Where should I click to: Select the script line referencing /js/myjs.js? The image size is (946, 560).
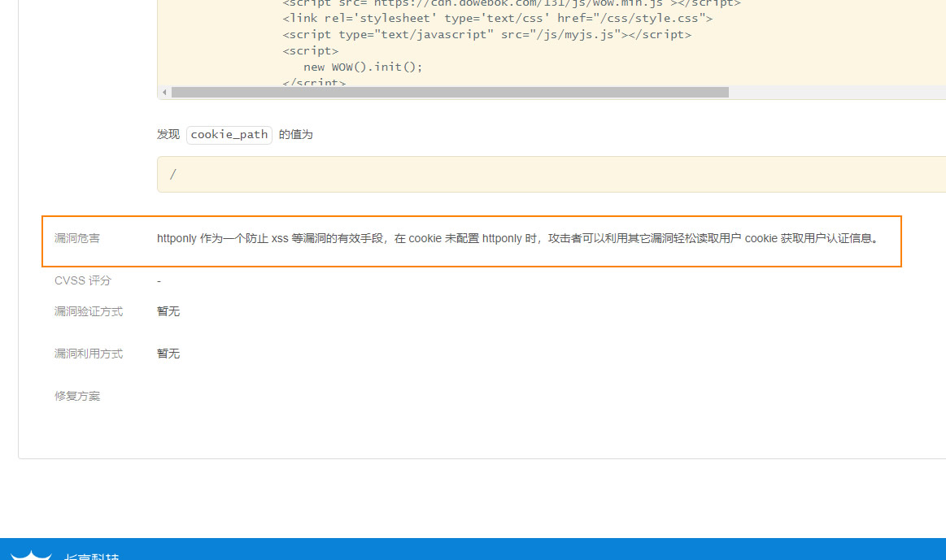[x=487, y=35]
